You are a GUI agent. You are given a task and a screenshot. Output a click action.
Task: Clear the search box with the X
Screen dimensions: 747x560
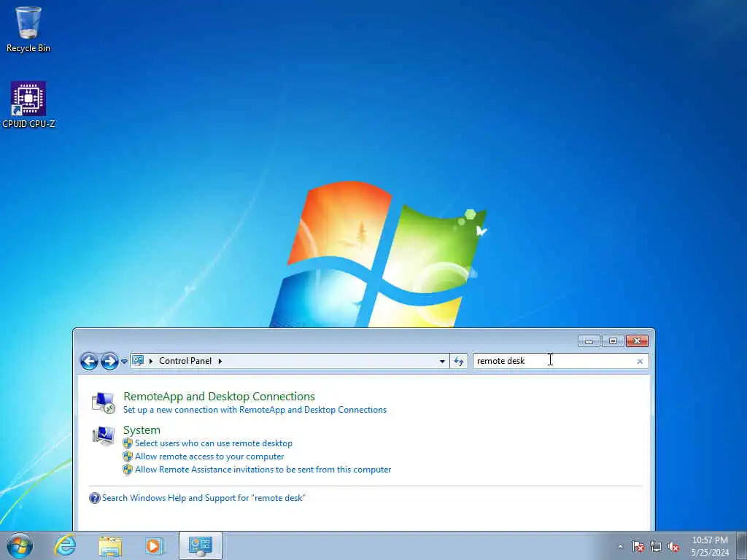[x=640, y=362]
